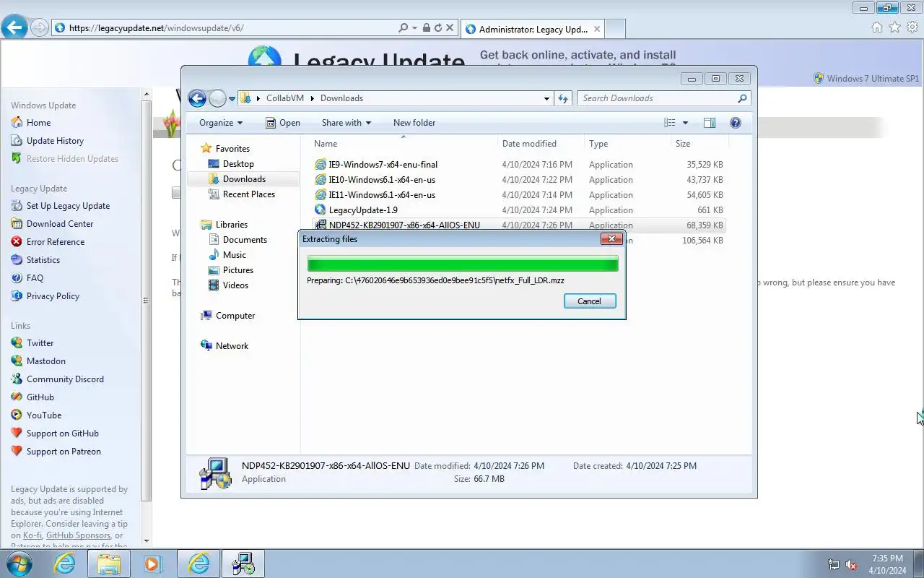Select Computer in navigation pane
This screenshot has height=578, width=924.
[x=235, y=316]
